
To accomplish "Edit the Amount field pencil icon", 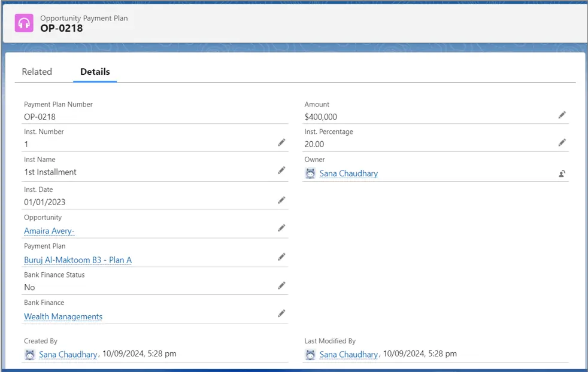I will pyautogui.click(x=562, y=115).
